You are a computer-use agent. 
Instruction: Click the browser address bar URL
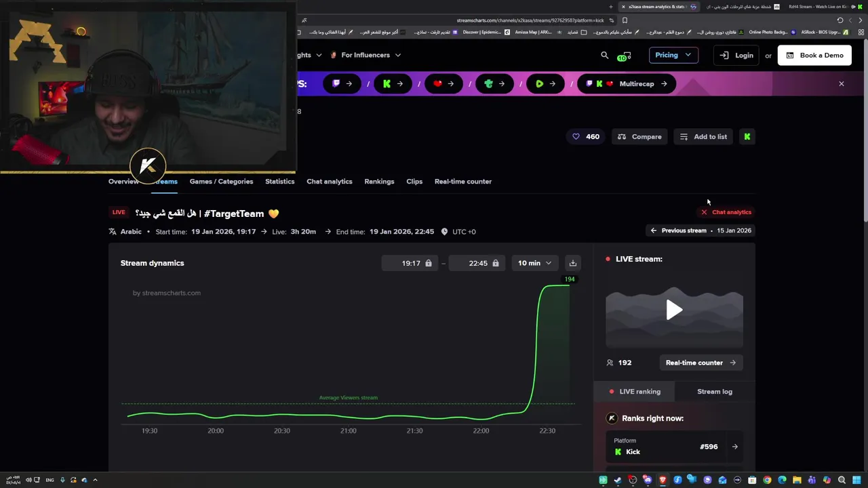tap(530, 20)
